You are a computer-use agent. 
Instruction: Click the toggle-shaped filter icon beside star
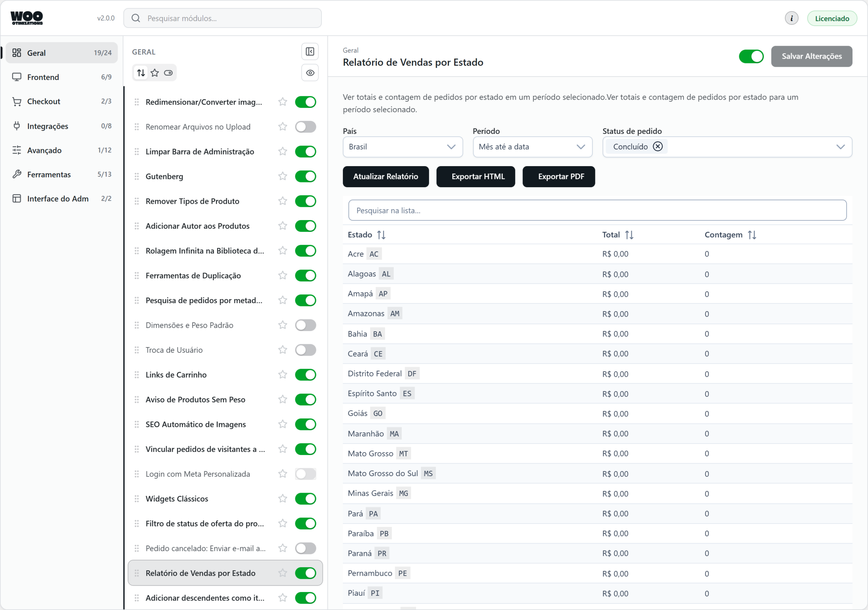click(x=168, y=73)
